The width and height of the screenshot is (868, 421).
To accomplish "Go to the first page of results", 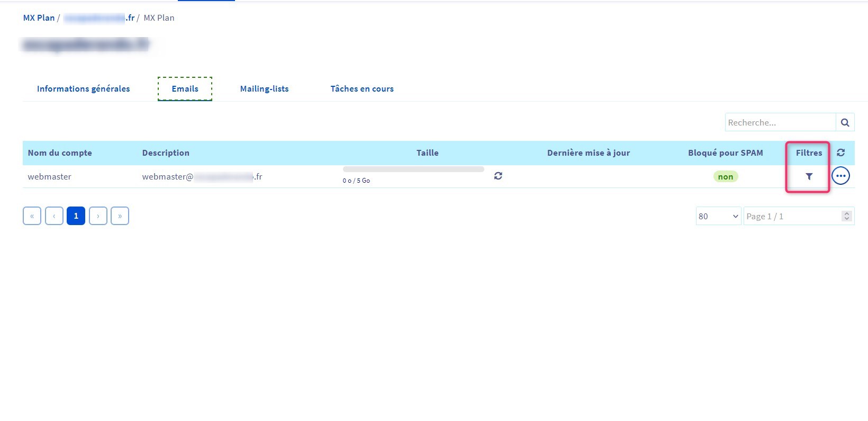I will pyautogui.click(x=32, y=216).
